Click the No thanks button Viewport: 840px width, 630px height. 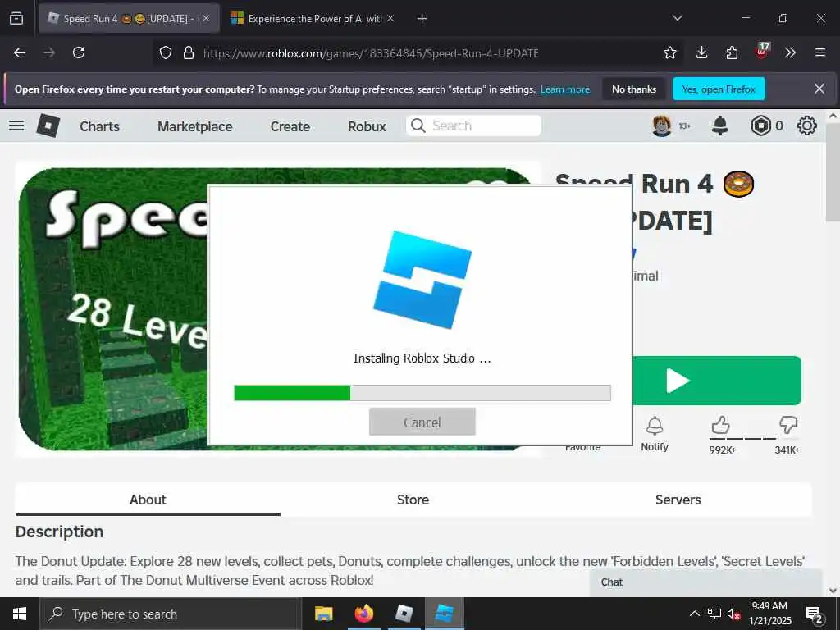(x=634, y=89)
